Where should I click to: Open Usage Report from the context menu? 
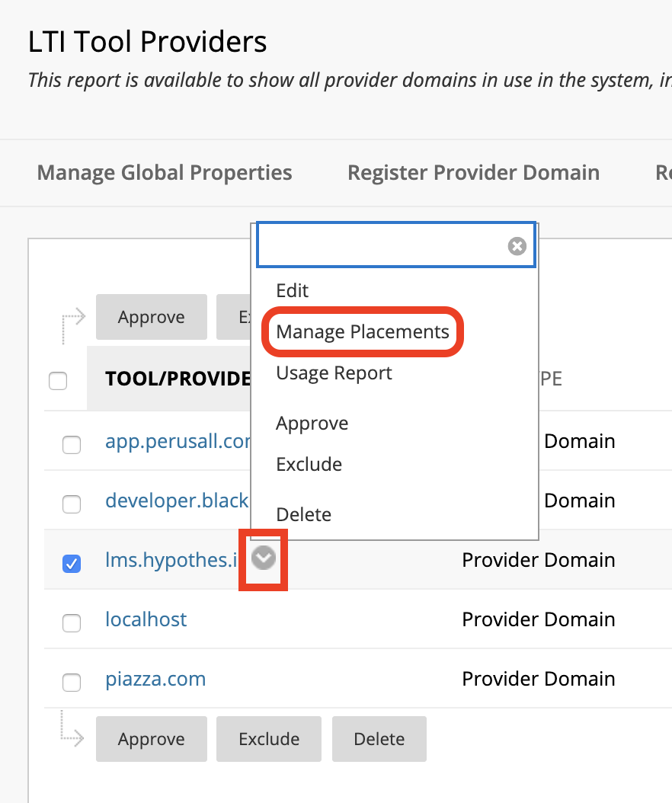[x=334, y=373]
